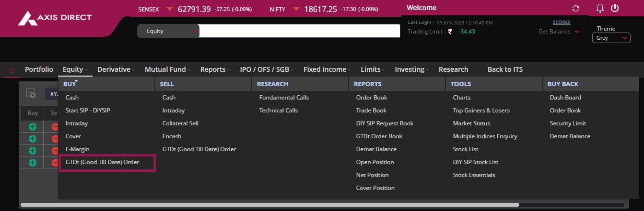Select GTDt (Good Till Date) Order under Buy

coord(102,162)
